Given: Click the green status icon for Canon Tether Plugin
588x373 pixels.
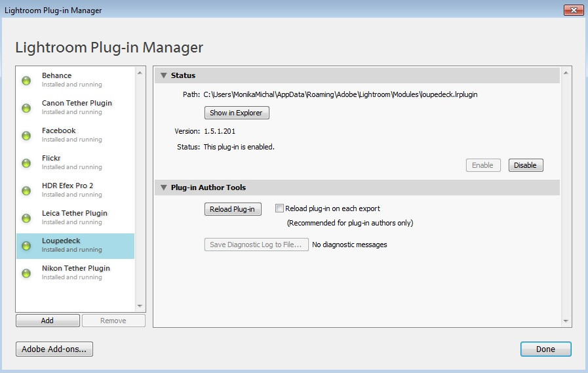Looking at the screenshot, I should click(26, 108).
